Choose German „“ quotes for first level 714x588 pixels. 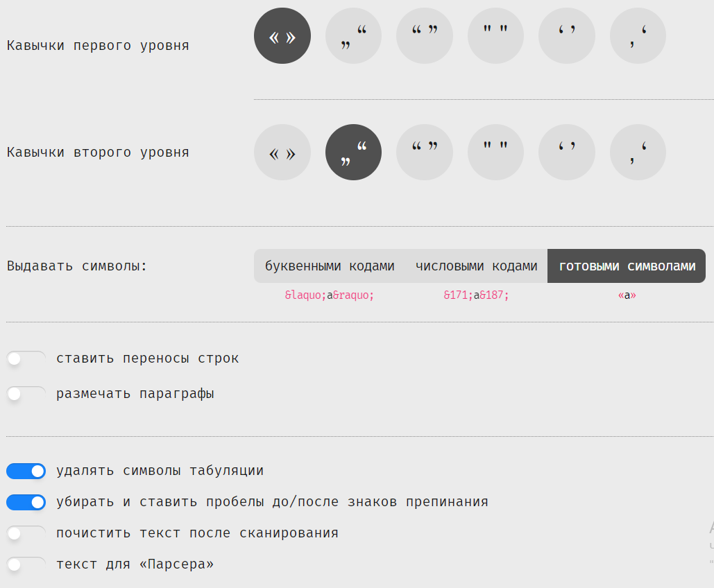353,36
